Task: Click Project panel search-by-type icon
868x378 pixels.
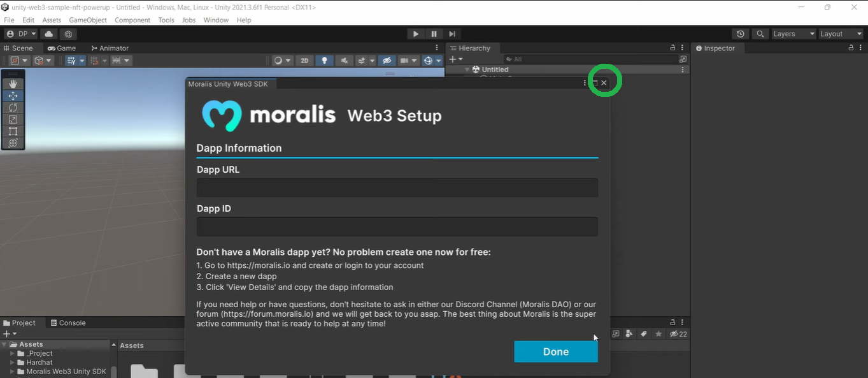Action: click(x=629, y=334)
